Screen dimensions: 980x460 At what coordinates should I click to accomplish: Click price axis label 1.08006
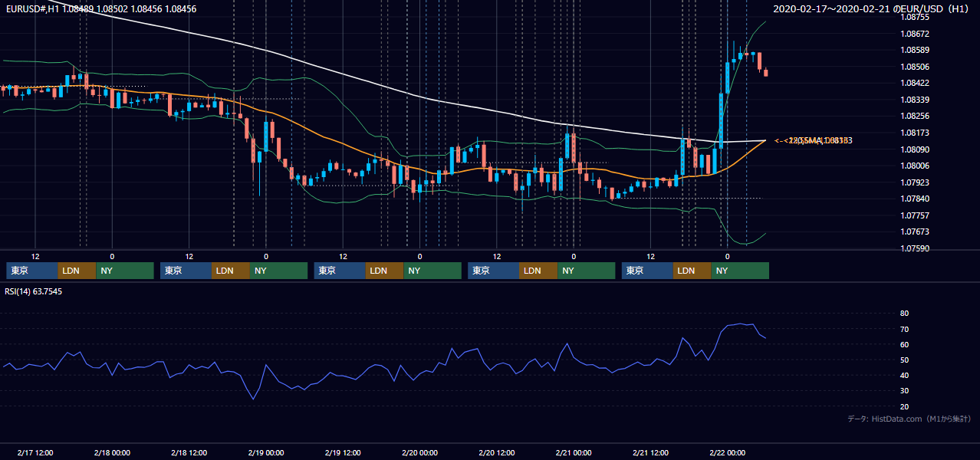point(916,166)
